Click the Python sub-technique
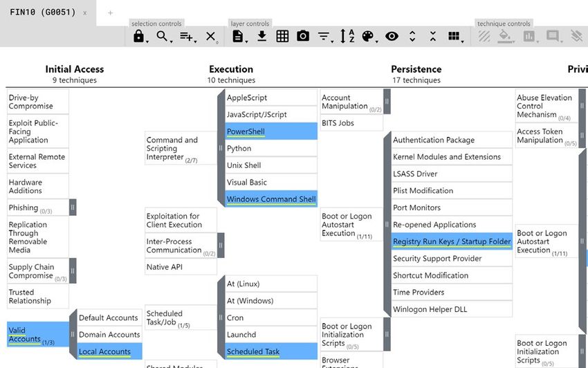588x368 pixels. pyautogui.click(x=271, y=148)
